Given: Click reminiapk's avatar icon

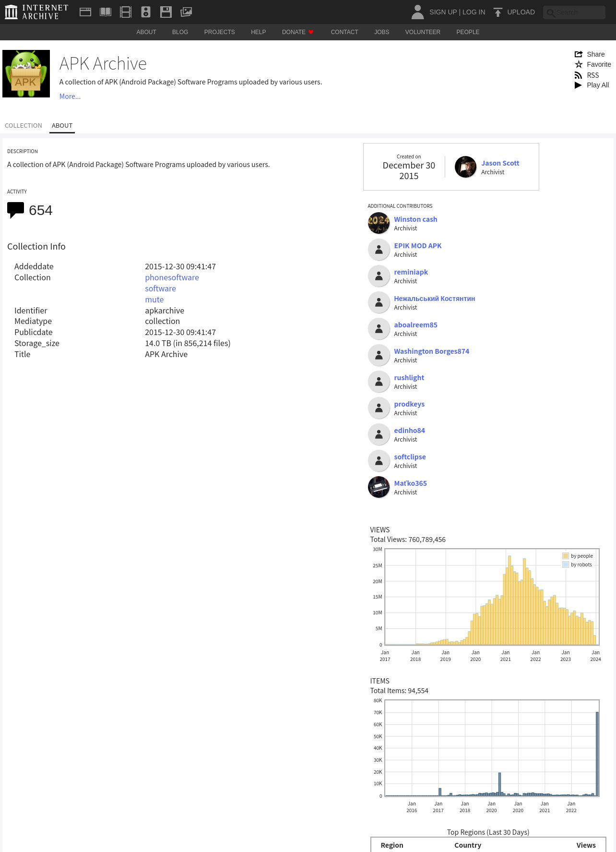Looking at the screenshot, I should 379,276.
